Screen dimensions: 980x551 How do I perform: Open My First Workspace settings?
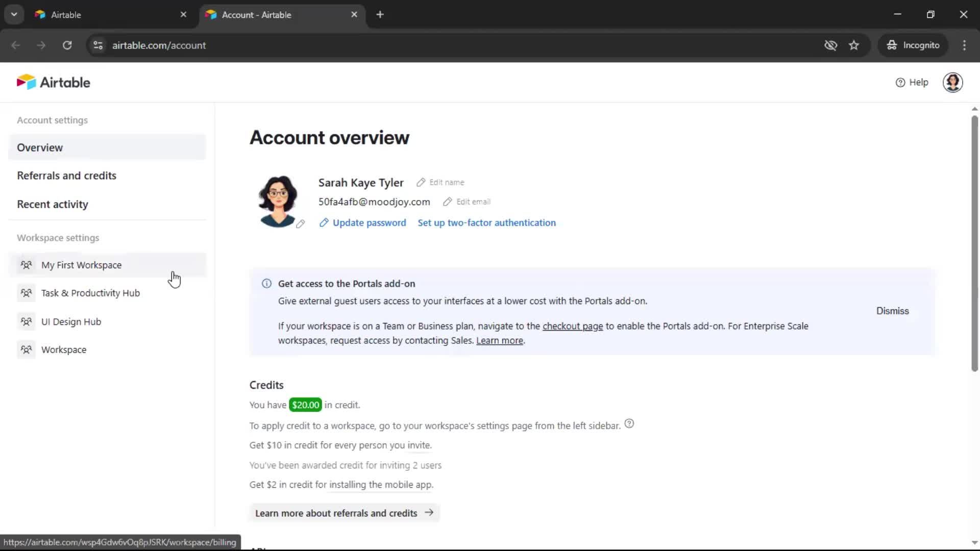[107, 265]
